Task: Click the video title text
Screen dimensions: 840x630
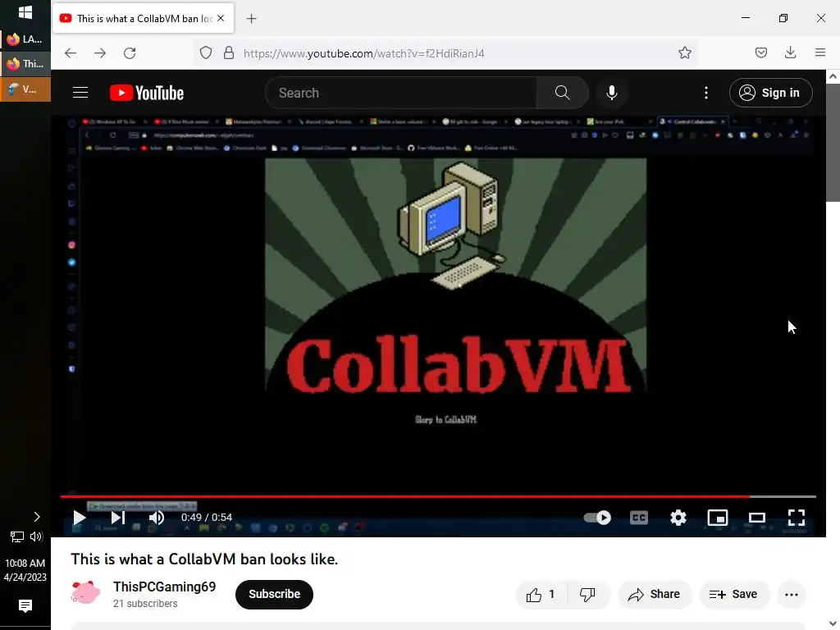Action: 204,559
